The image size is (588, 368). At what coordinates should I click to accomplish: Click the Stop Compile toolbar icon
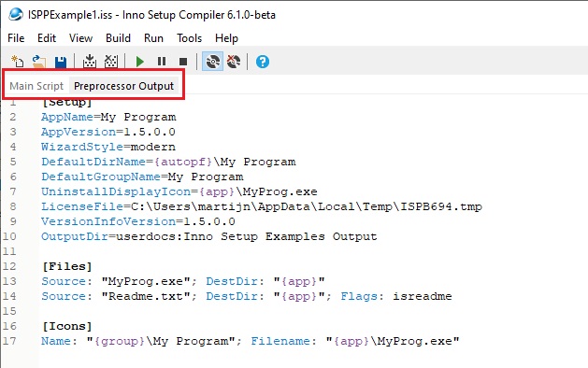111,61
